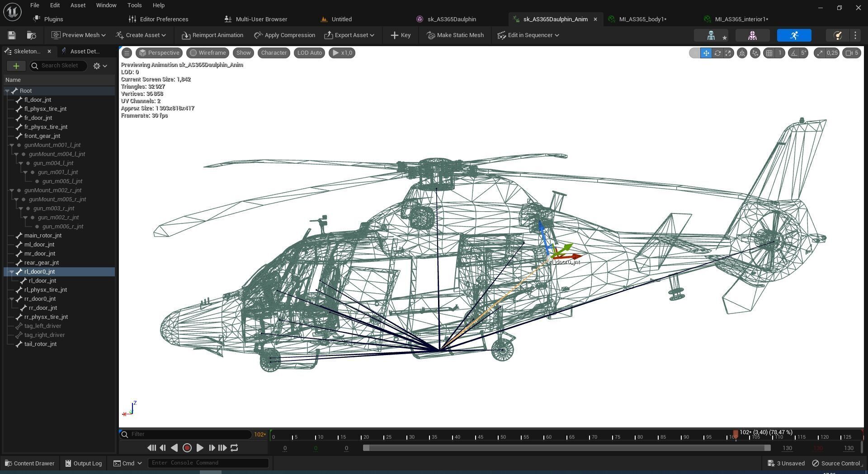Image resolution: width=868 pixels, height=474 pixels.
Task: Click the bone search field
Action: pos(58,66)
